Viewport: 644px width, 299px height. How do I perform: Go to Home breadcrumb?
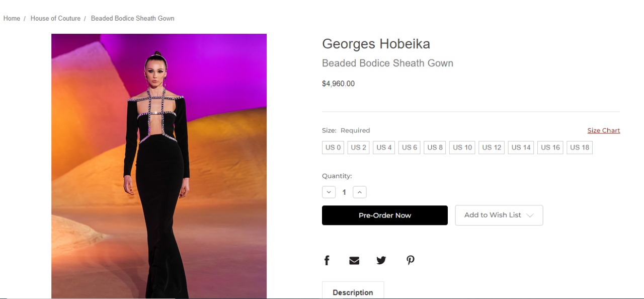tap(12, 18)
